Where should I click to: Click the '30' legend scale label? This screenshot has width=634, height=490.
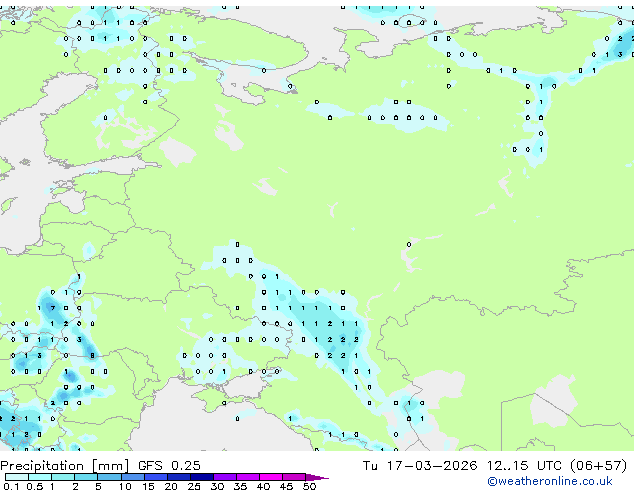(217, 486)
